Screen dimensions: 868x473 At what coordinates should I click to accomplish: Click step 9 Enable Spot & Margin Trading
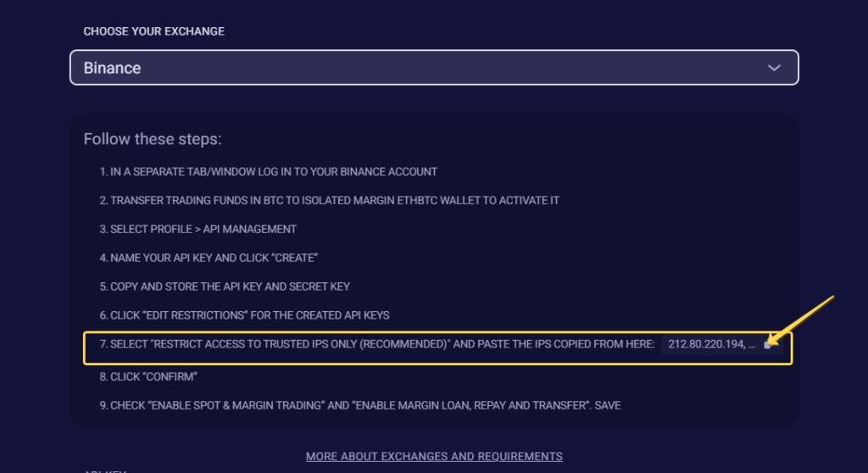[x=359, y=405]
